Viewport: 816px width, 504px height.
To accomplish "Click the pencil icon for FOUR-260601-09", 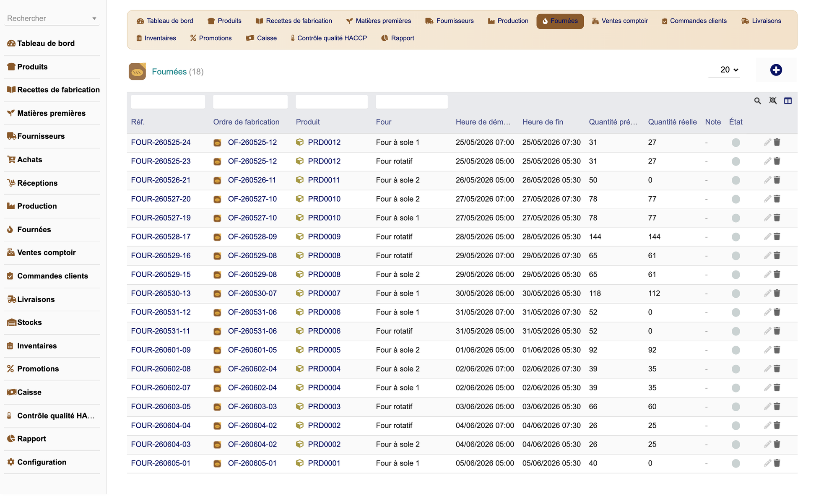I will pos(767,350).
